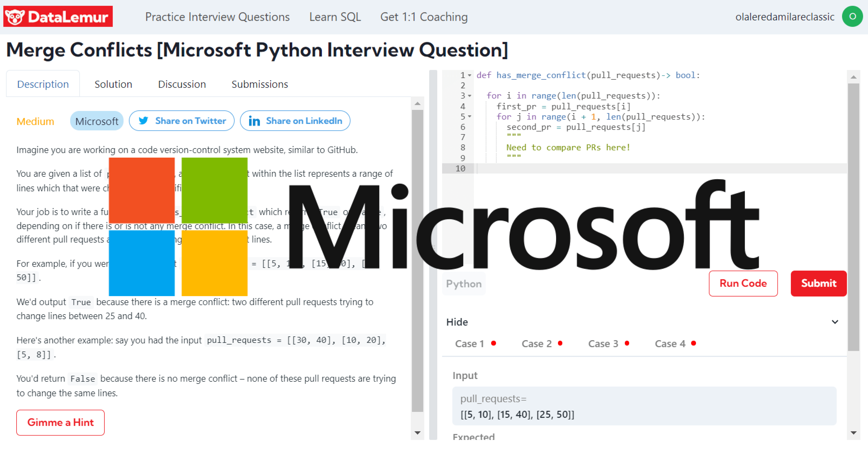Click the "Need to compare PRs here!" comment
Image resolution: width=868 pixels, height=454 pixels.
pyautogui.click(x=568, y=147)
